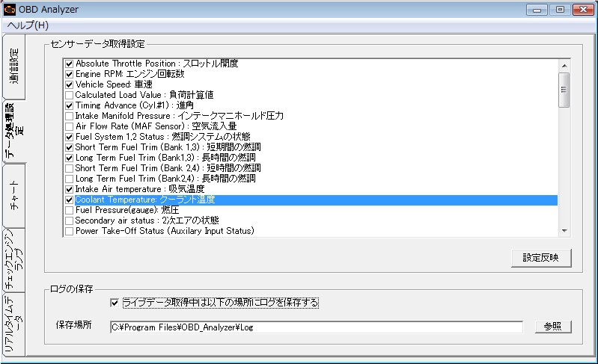Select the Timing Advance (Cyl.#1) row text

tap(134, 105)
